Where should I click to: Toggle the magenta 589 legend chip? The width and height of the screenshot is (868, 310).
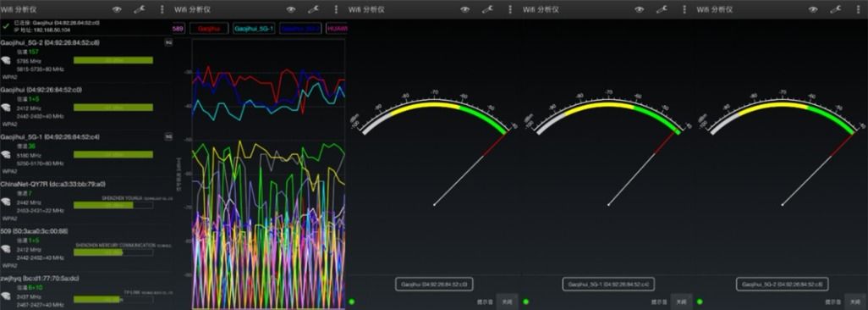(x=178, y=28)
